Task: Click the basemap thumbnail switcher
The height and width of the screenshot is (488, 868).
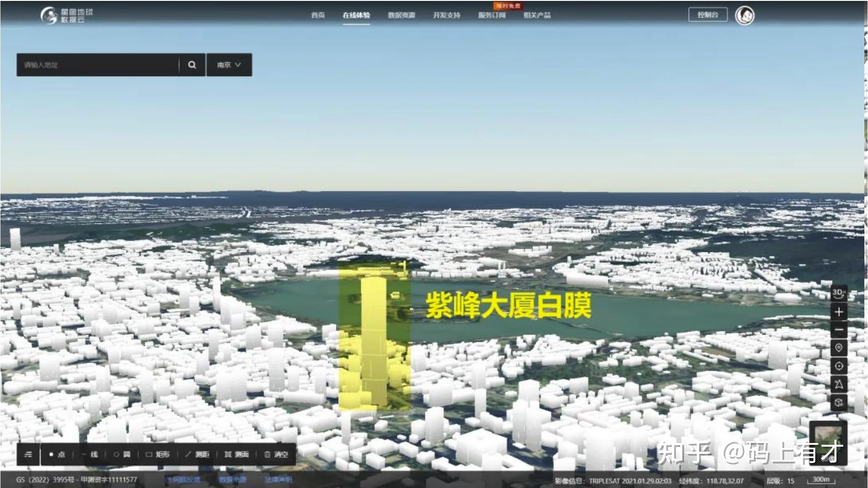Action: pyautogui.click(x=827, y=437)
